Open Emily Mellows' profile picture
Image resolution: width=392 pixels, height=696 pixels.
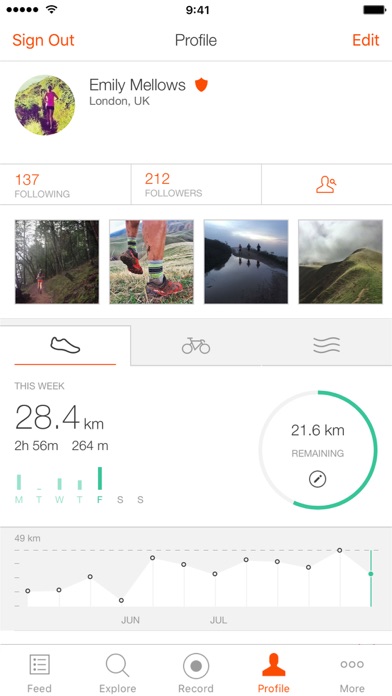click(44, 105)
